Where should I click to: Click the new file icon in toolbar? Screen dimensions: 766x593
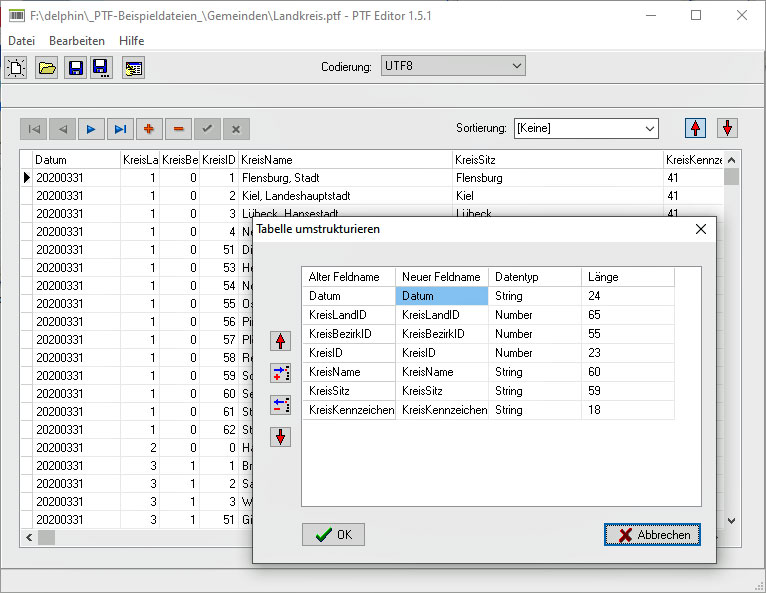[17, 68]
